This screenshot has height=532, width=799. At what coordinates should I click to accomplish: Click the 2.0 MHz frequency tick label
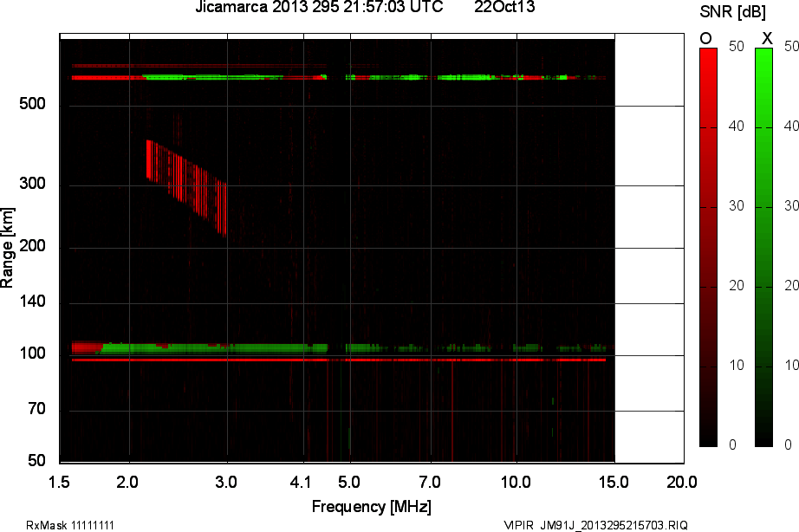[x=127, y=482]
